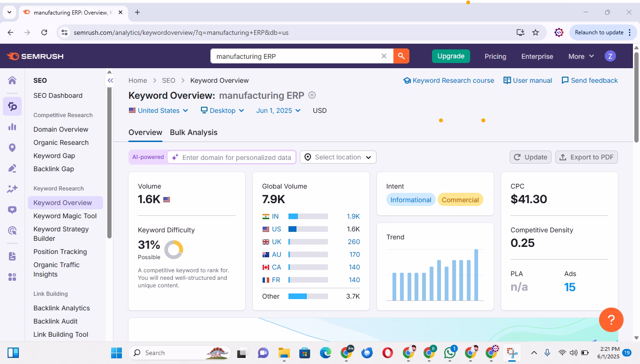Screen dimensions: 640x364
Task: Add keyword to list plus icon
Action: click(312, 95)
